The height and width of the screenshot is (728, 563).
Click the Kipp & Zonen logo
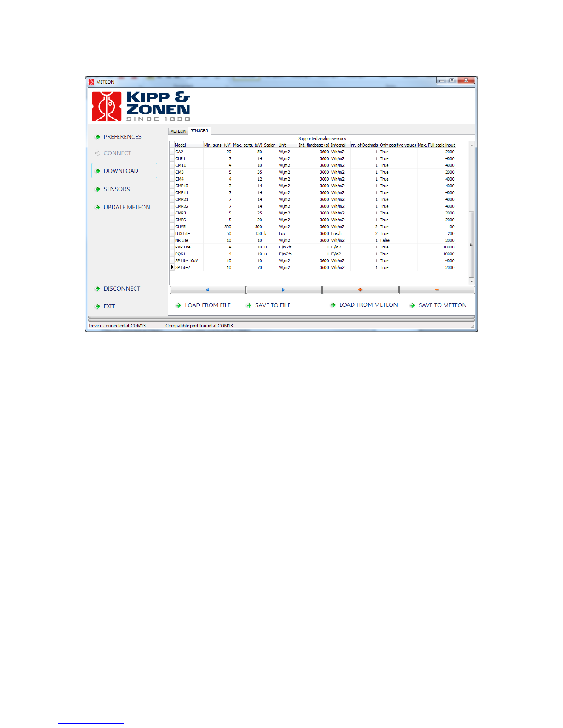click(141, 107)
